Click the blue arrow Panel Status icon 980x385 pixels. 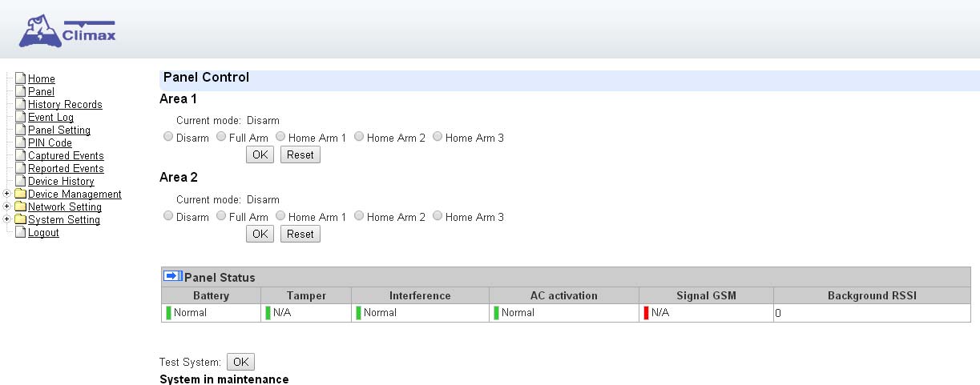(x=173, y=276)
